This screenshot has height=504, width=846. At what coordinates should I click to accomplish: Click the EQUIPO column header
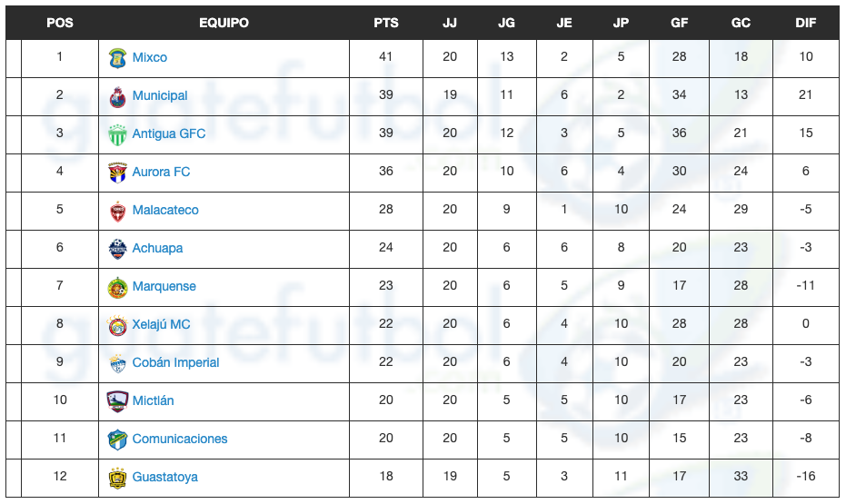[224, 23]
